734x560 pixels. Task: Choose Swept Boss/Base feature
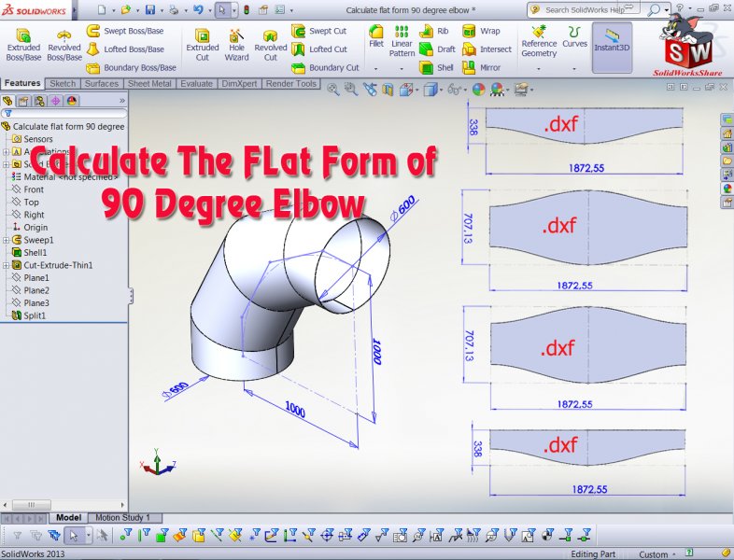point(125,31)
